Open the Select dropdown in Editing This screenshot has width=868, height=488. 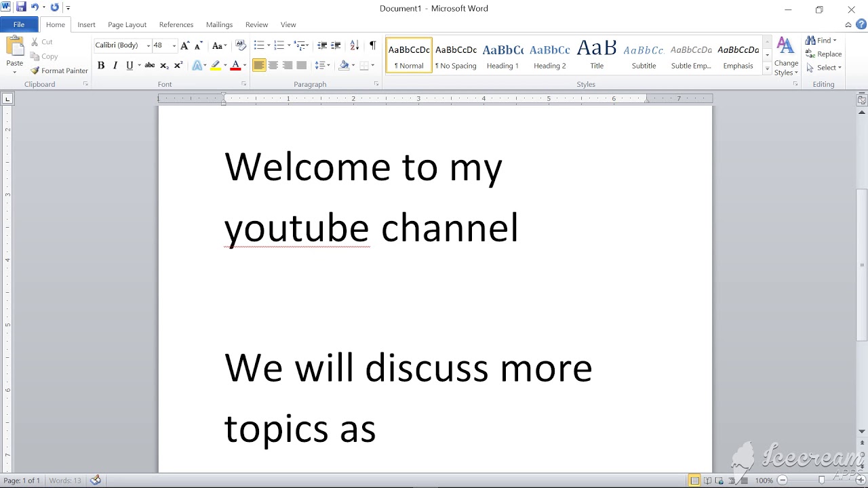(824, 68)
